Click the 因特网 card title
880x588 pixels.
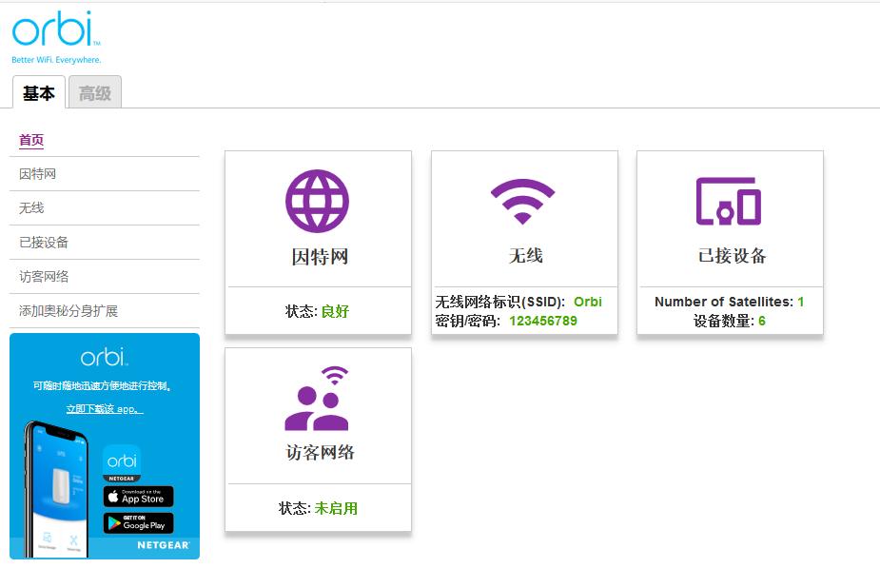320,256
